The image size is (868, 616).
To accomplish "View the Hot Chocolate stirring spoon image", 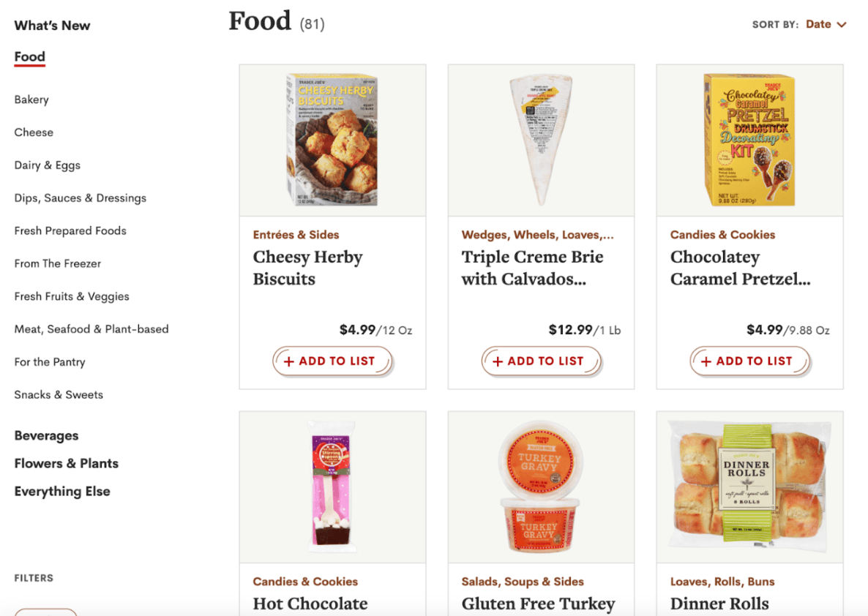I will click(332, 487).
